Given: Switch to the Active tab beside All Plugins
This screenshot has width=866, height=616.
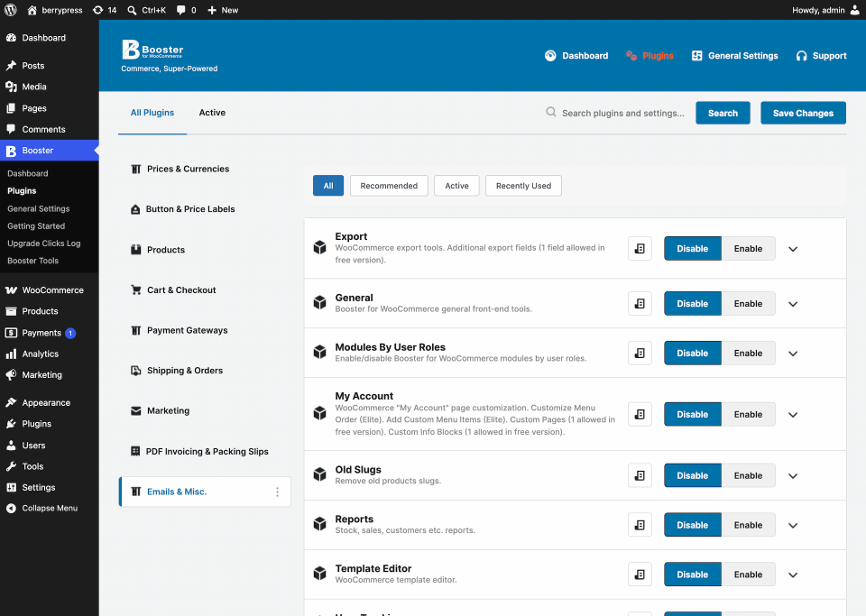Looking at the screenshot, I should pos(212,113).
